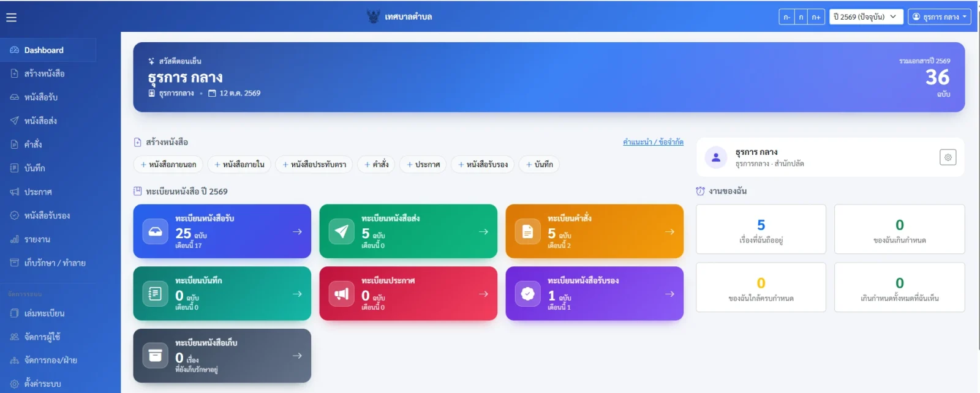The height and width of the screenshot is (393, 980).
Task: Click the settings gear in the user card
Action: click(x=948, y=157)
